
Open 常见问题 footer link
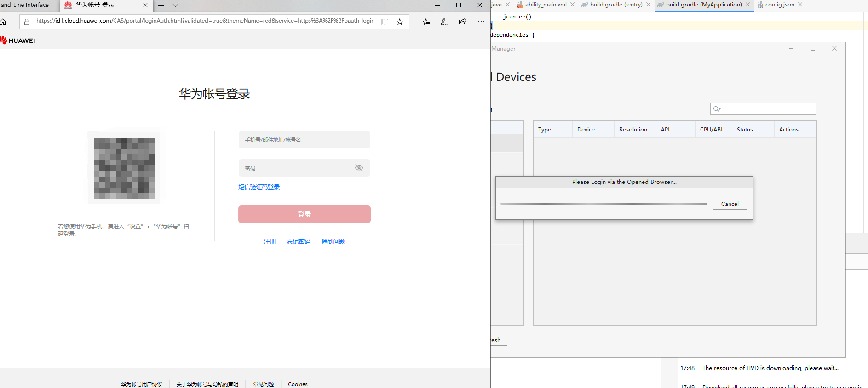click(264, 384)
